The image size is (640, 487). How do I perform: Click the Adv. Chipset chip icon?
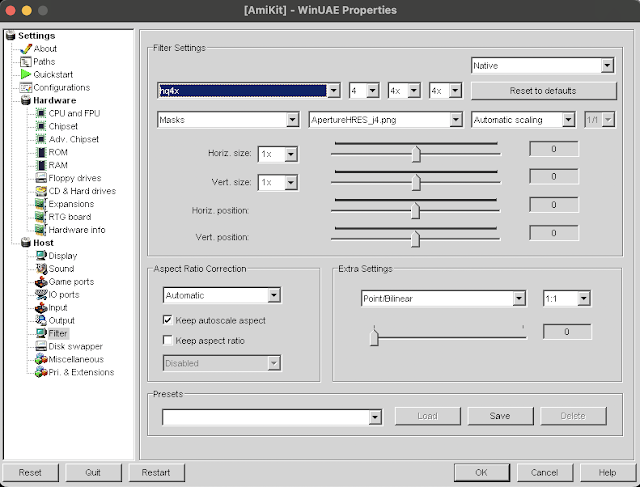click(x=41, y=139)
